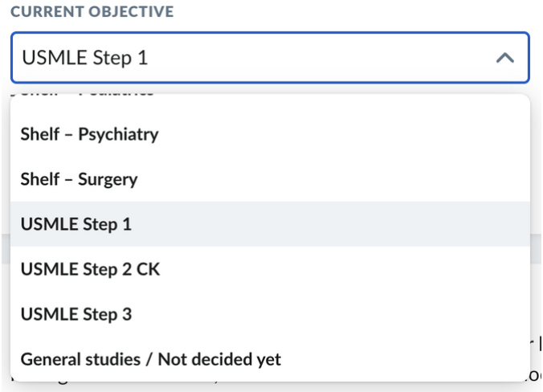The height and width of the screenshot is (392, 543).
Task: Set current objective to USMLE Step 3
Action: [x=76, y=314]
